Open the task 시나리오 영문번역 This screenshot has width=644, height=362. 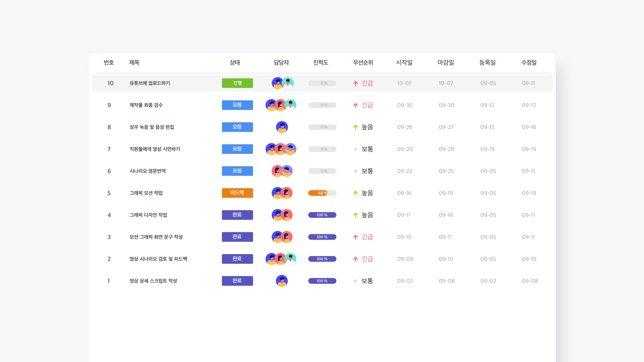pos(148,171)
